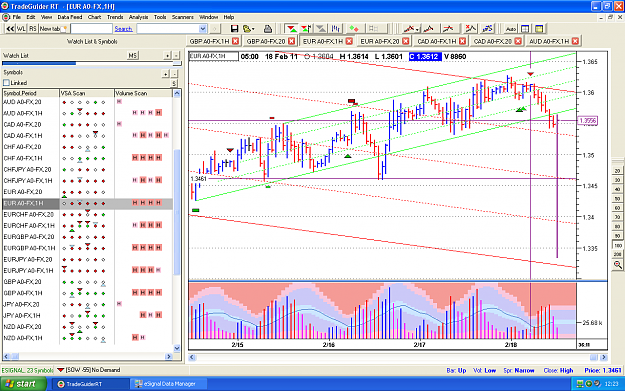The height and width of the screenshot is (391, 625).
Task: Click the yellow window layout icon
Action: (539, 29)
